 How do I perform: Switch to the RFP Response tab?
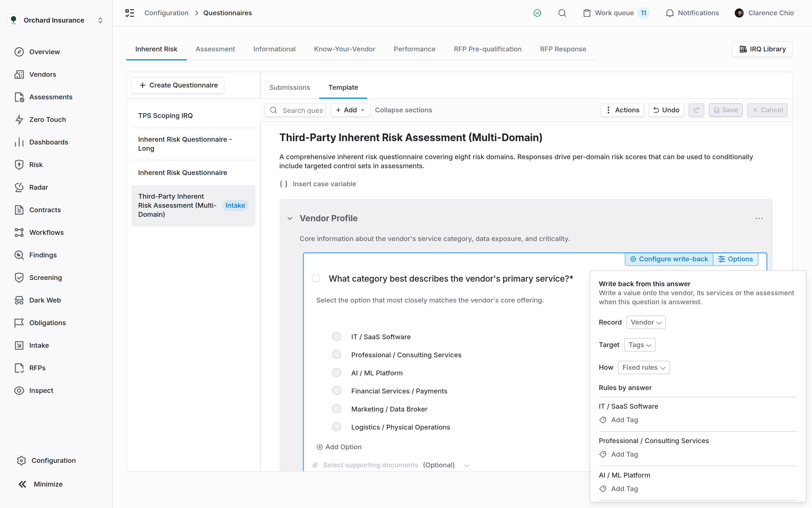[x=563, y=49]
